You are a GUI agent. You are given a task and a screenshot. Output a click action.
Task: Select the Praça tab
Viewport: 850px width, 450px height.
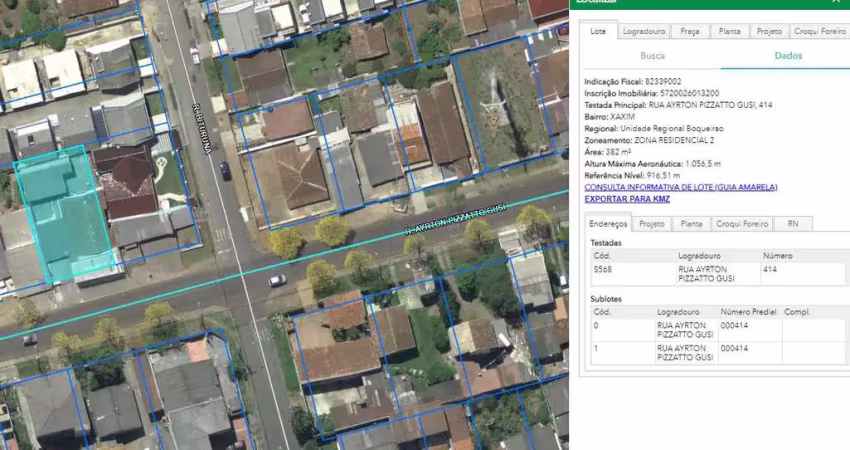tap(689, 31)
